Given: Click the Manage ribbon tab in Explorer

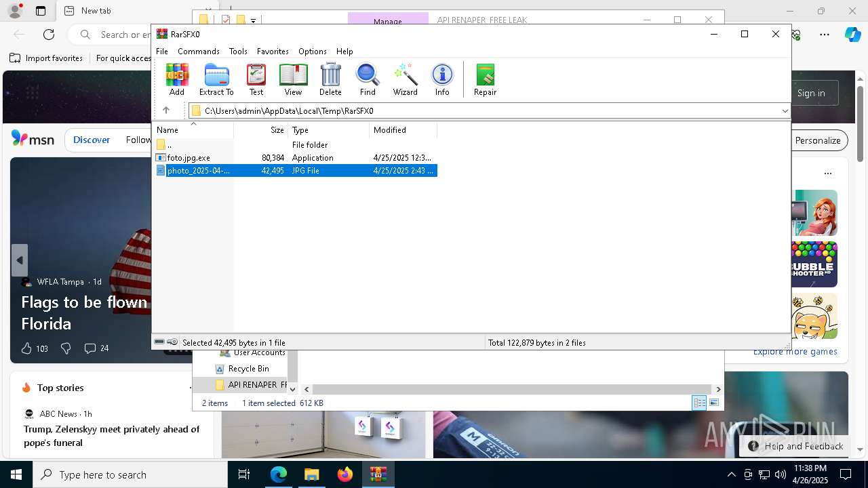Looking at the screenshot, I should point(388,21).
